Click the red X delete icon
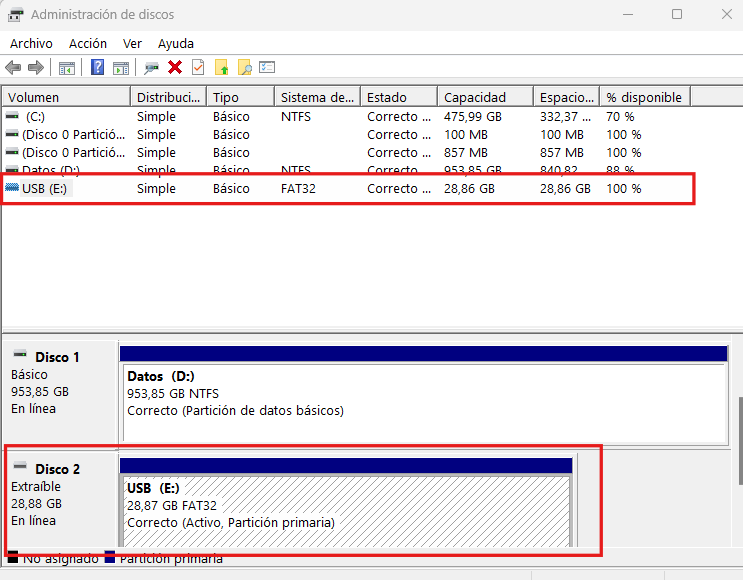This screenshot has height=580, width=743. pos(175,67)
